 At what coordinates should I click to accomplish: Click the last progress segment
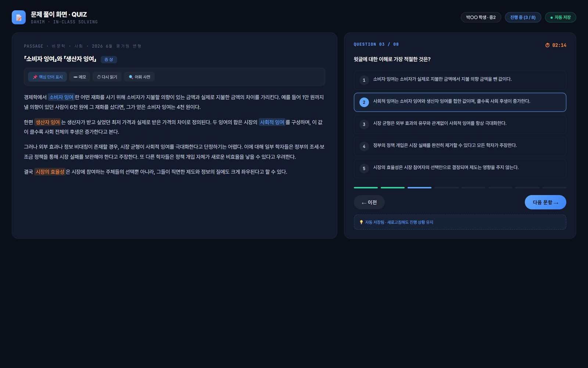pos(554,188)
